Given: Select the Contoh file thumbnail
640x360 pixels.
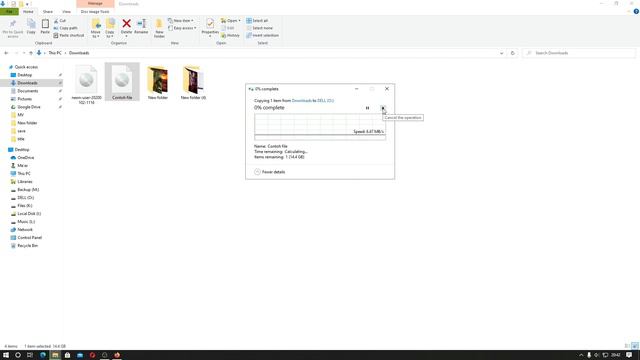Looking at the screenshot, I should 122,82.
